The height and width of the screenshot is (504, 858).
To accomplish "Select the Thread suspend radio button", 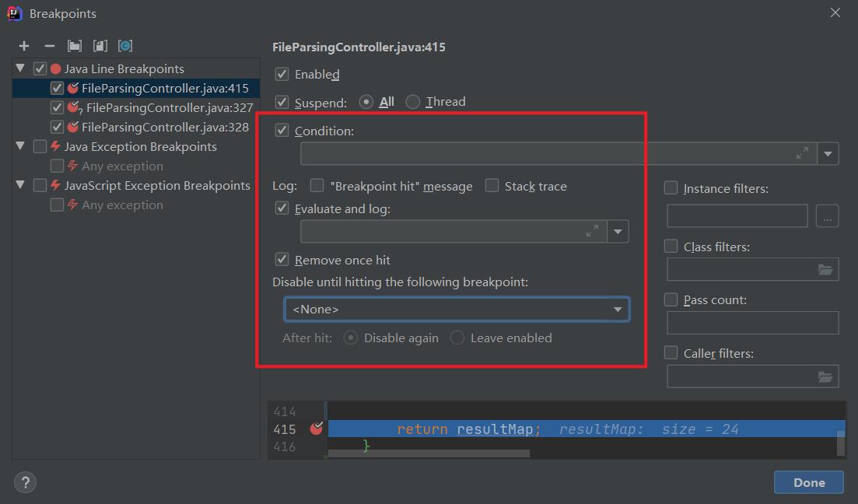I will click(x=412, y=101).
